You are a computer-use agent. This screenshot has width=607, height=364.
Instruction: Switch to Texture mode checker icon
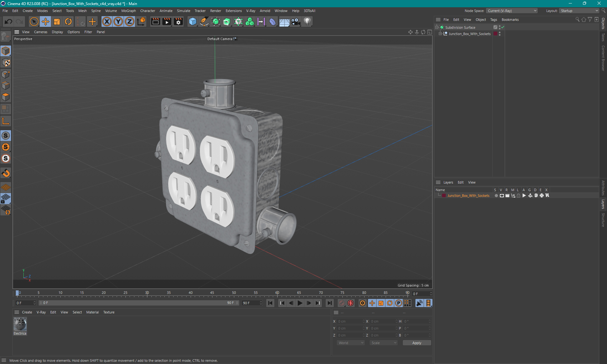[6, 63]
